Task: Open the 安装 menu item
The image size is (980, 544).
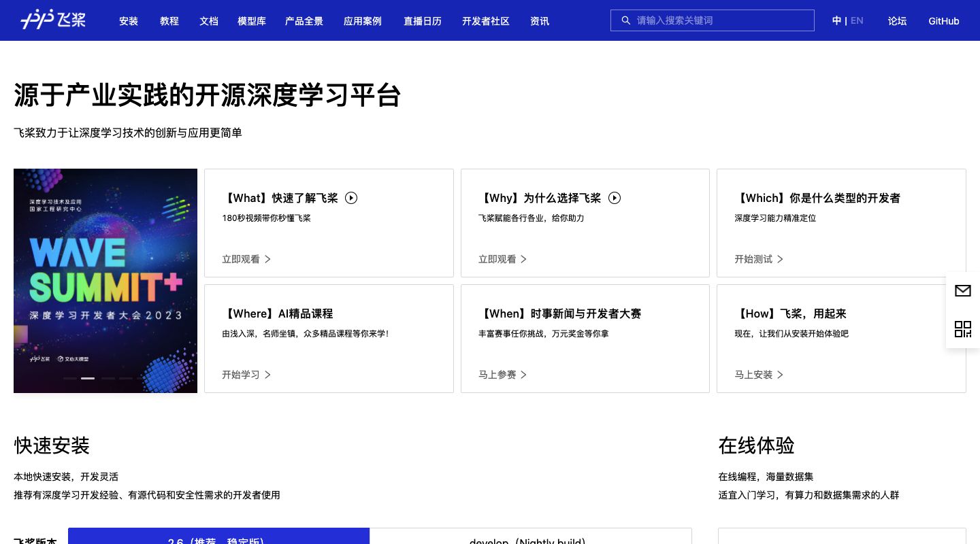Action: click(x=129, y=21)
